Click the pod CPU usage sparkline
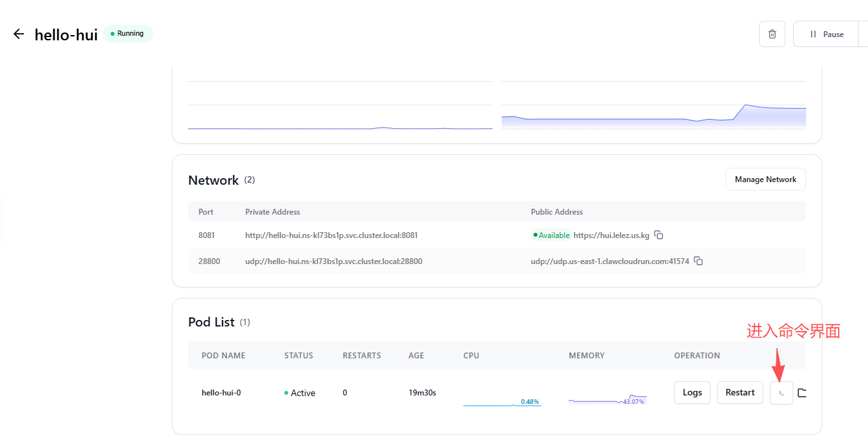Viewport: 868px width, 439px height. click(x=502, y=402)
